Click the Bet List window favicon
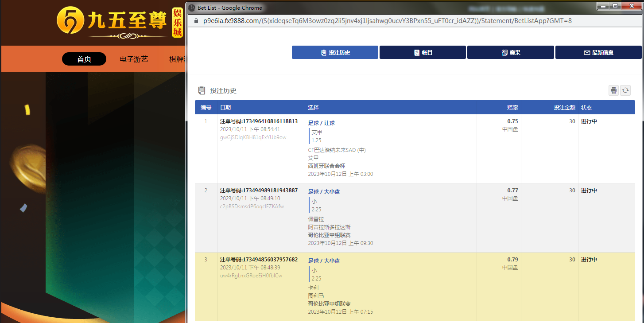The height and width of the screenshot is (323, 644). (192, 8)
